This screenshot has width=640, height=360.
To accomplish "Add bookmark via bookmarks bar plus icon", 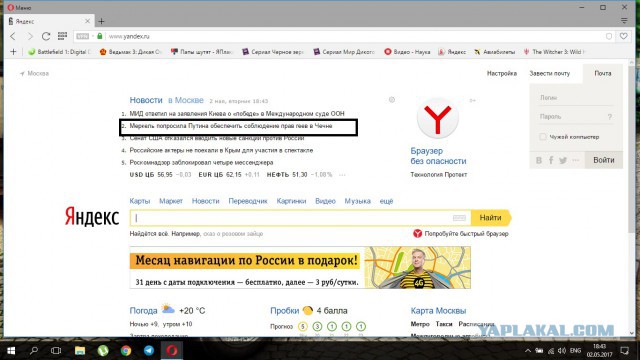I will 13,52.
